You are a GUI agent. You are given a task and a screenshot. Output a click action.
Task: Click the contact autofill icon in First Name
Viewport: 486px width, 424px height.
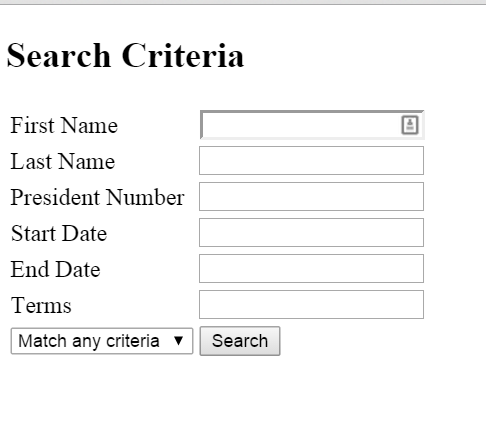coord(410,125)
